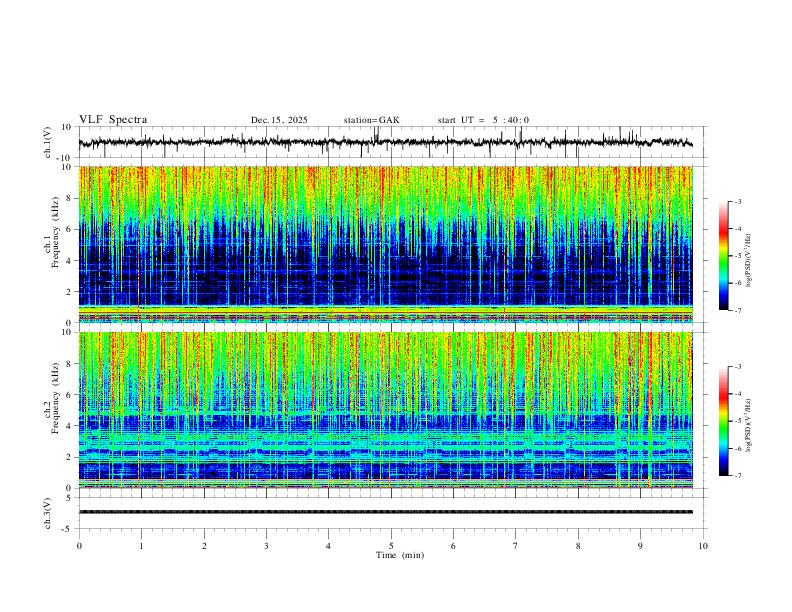Click time axis tick label 7
The width and height of the screenshot is (792, 612).
click(x=516, y=546)
